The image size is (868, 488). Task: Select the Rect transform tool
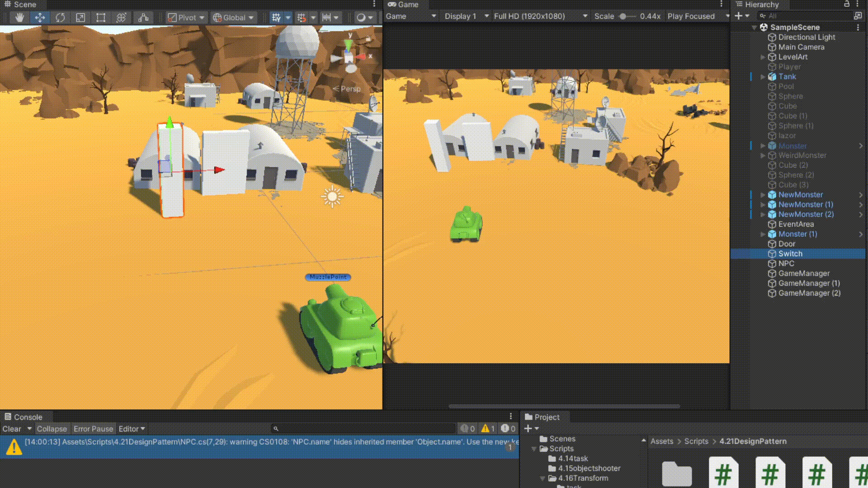click(101, 18)
